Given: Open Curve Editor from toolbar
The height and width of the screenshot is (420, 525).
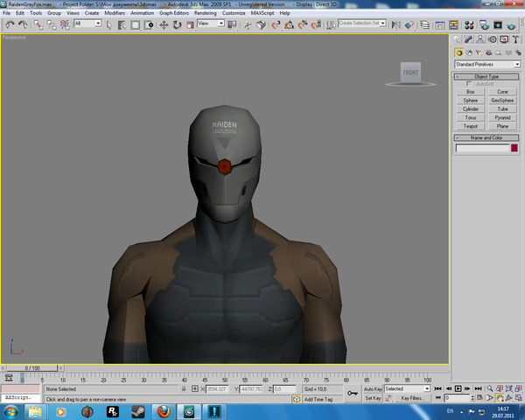Looking at the screenshot, I should (440, 25).
